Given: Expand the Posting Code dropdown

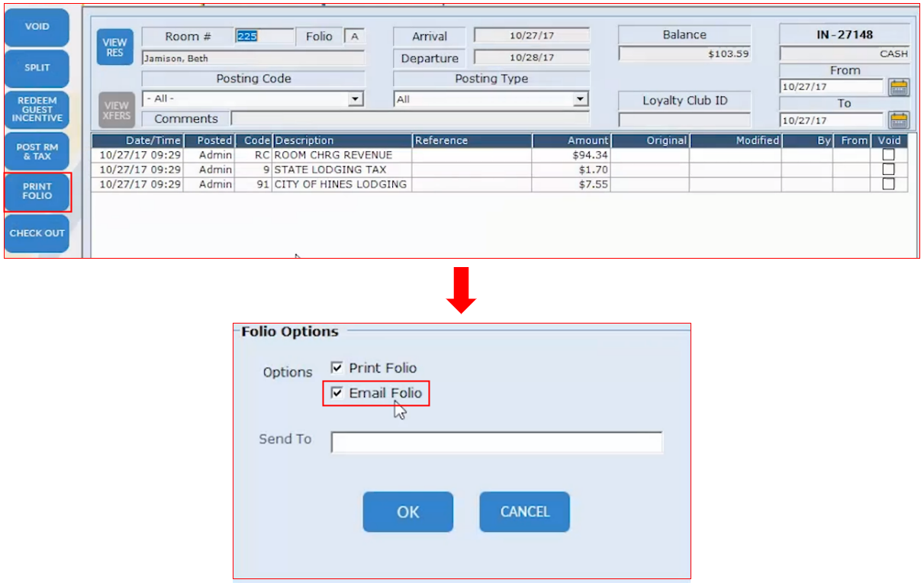Looking at the screenshot, I should 355,99.
